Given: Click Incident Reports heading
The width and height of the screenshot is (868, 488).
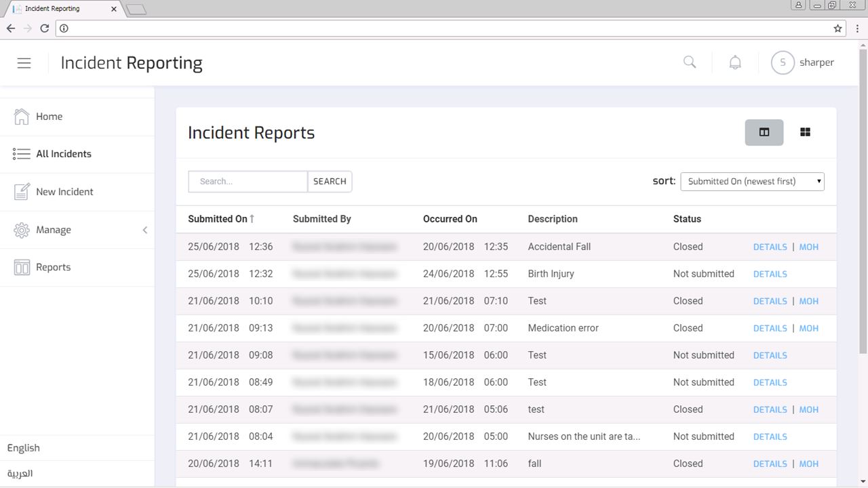Looking at the screenshot, I should pos(251,133).
